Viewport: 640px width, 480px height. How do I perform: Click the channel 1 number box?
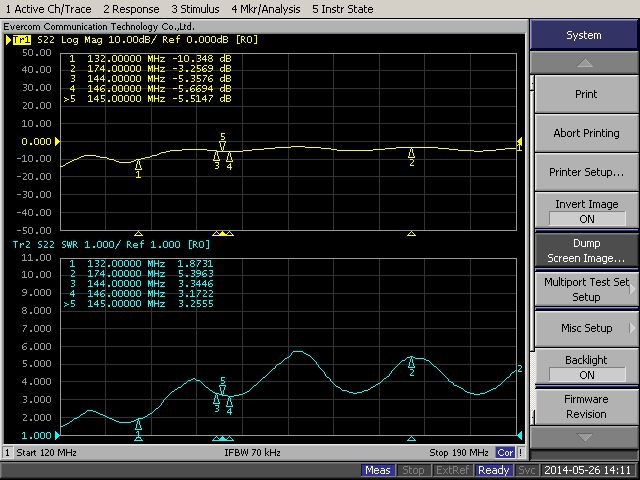pyautogui.click(x=7, y=453)
